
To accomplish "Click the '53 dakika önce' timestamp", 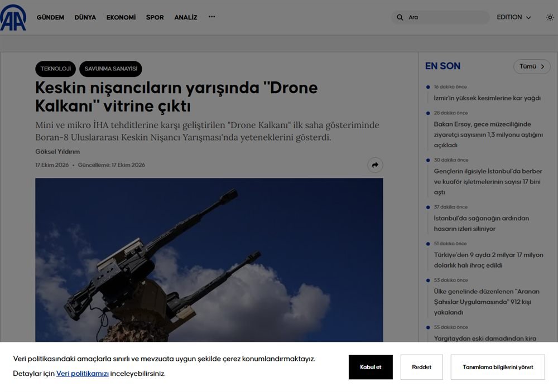I will click(451, 280).
